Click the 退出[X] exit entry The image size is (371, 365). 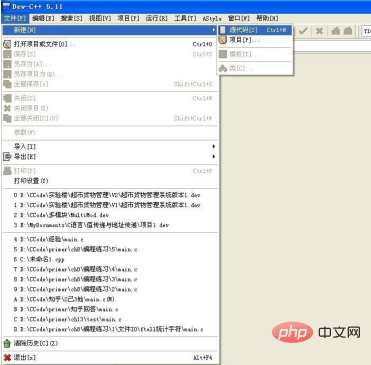click(x=110, y=358)
